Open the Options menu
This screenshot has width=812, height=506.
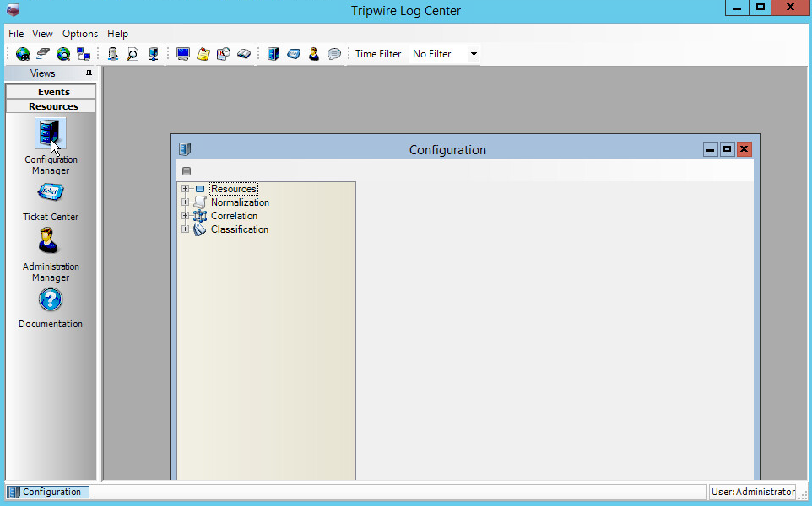[x=80, y=34]
